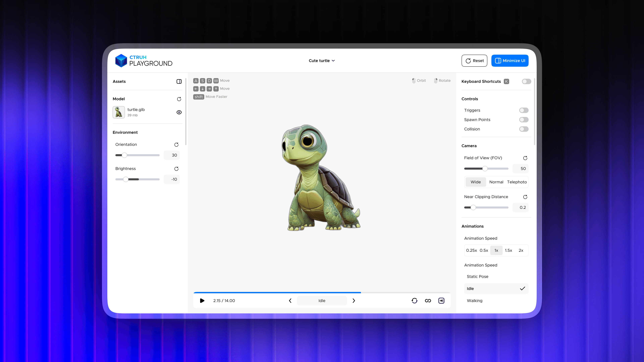Click the skip-to-end icon in player
This screenshot has width=644, height=362.
[441, 300]
